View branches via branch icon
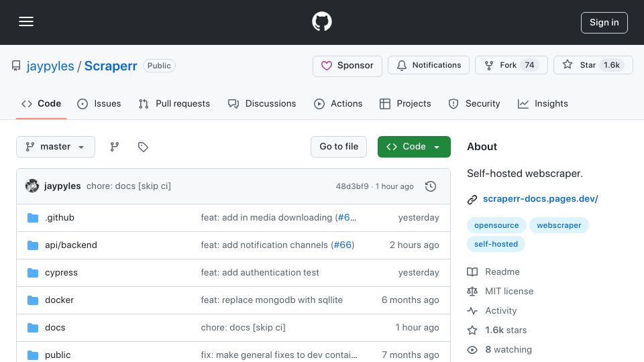The height and width of the screenshot is (362, 644). [x=115, y=147]
